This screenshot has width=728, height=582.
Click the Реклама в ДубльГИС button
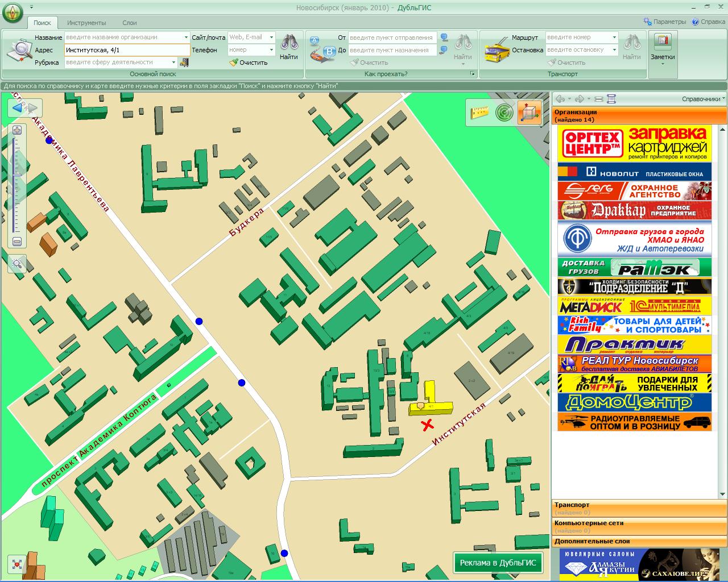pos(498,563)
